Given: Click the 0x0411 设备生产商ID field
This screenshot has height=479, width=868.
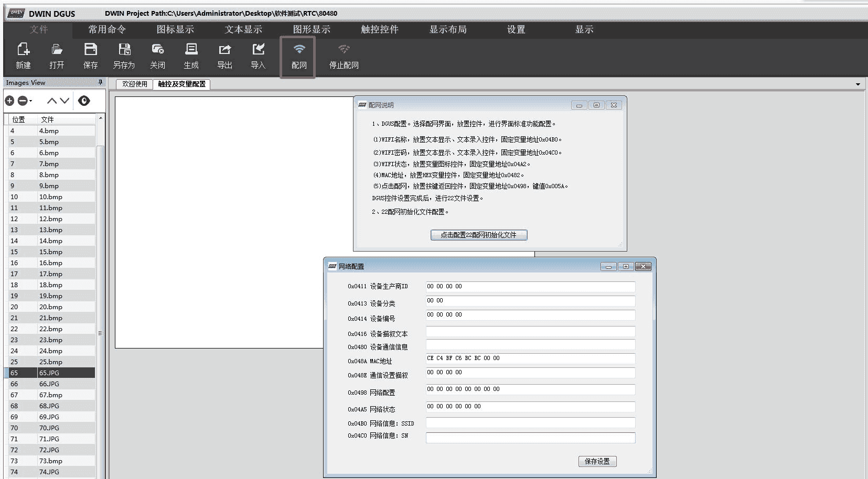Looking at the screenshot, I should pos(530,287).
